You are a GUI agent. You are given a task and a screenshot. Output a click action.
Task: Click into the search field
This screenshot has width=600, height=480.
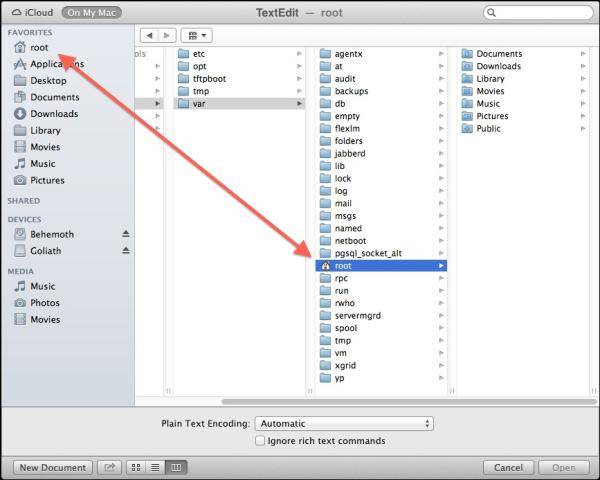pos(539,13)
